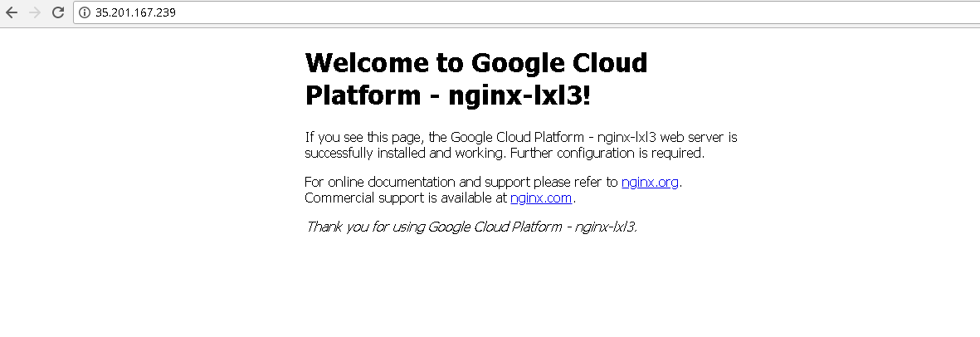Click the italic 'Thank you for using Google Cloud Platform' line
Image resolution: width=980 pixels, height=337 pixels.
point(471,227)
